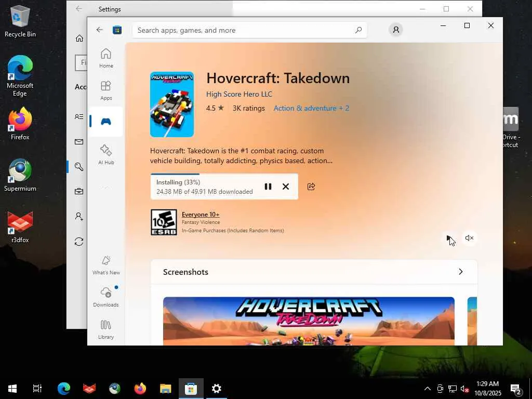Toggle the trailer mute speaker button

point(470,238)
